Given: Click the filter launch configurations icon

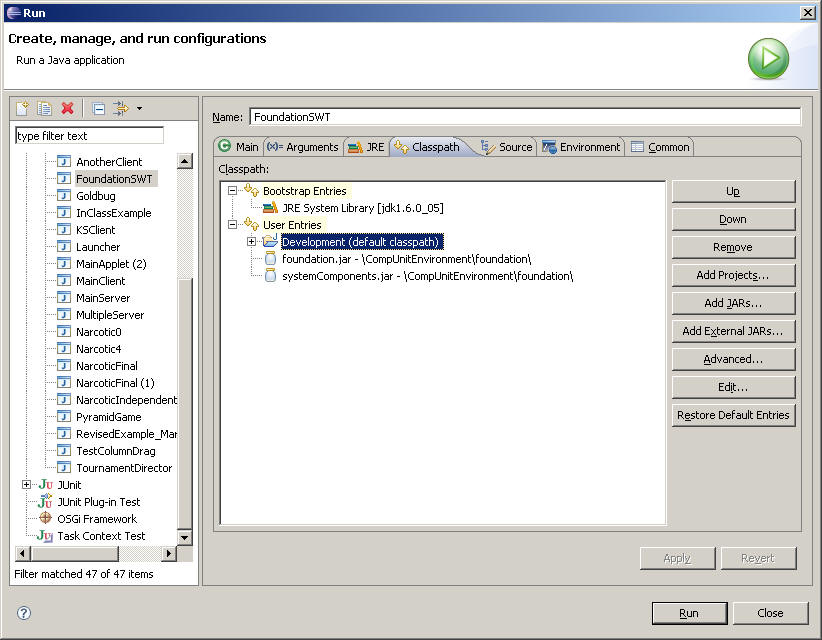Looking at the screenshot, I should (x=121, y=108).
